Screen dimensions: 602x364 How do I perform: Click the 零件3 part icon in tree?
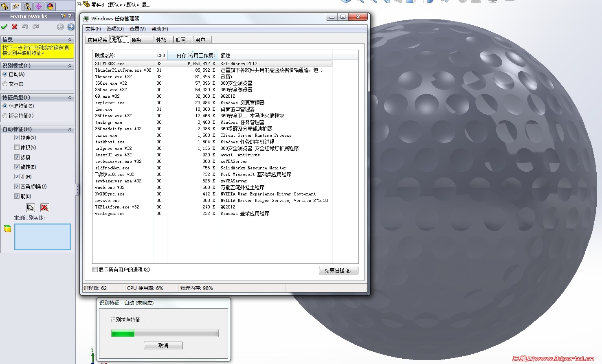pos(86,4)
